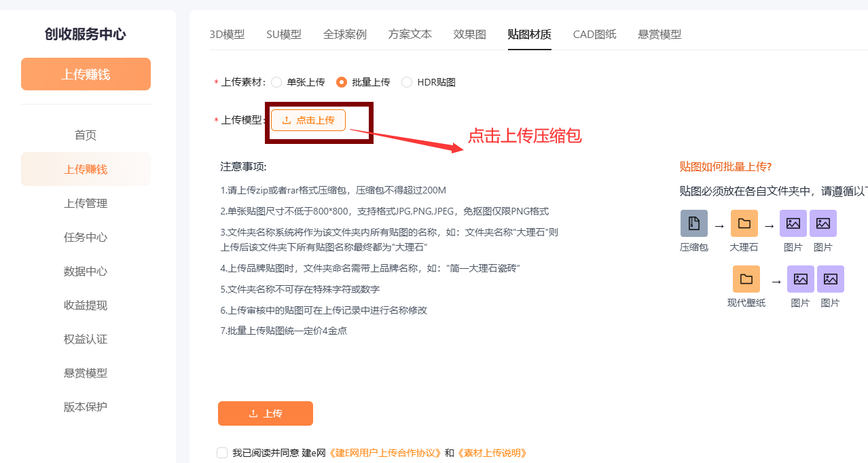Click the 压缩包 zip file icon

[x=693, y=223]
